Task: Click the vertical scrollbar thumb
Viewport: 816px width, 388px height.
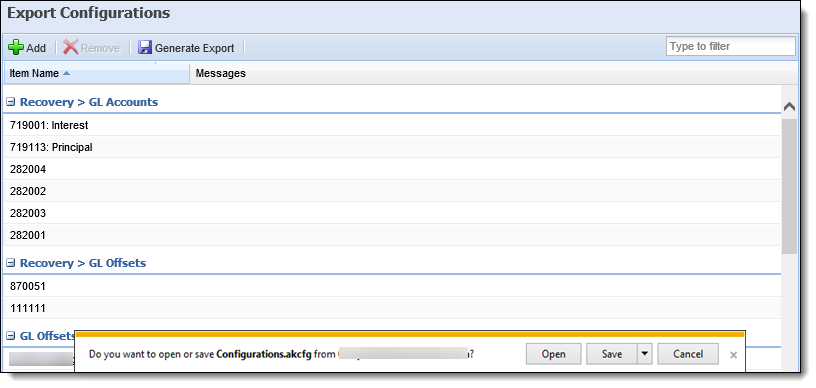Action: (789, 186)
